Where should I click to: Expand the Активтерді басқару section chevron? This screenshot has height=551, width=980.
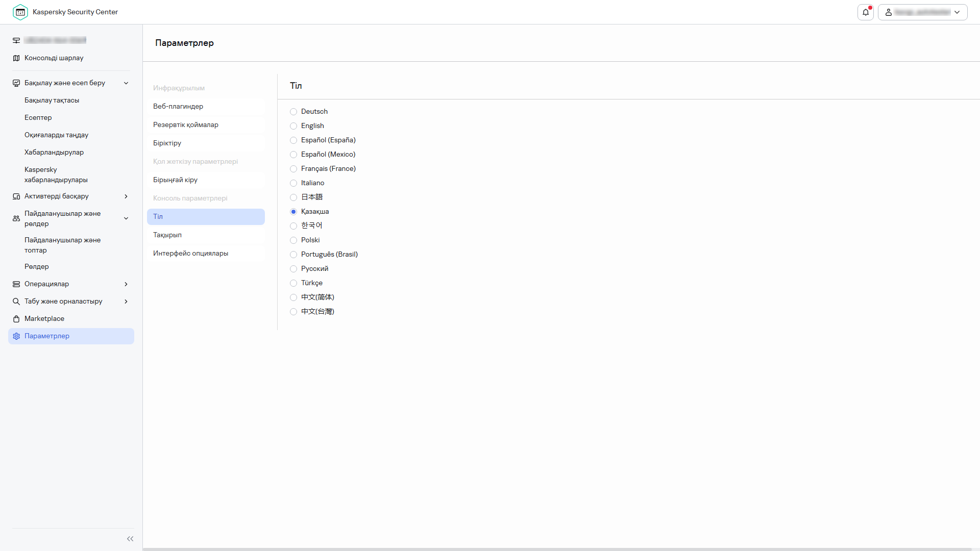coord(126,196)
